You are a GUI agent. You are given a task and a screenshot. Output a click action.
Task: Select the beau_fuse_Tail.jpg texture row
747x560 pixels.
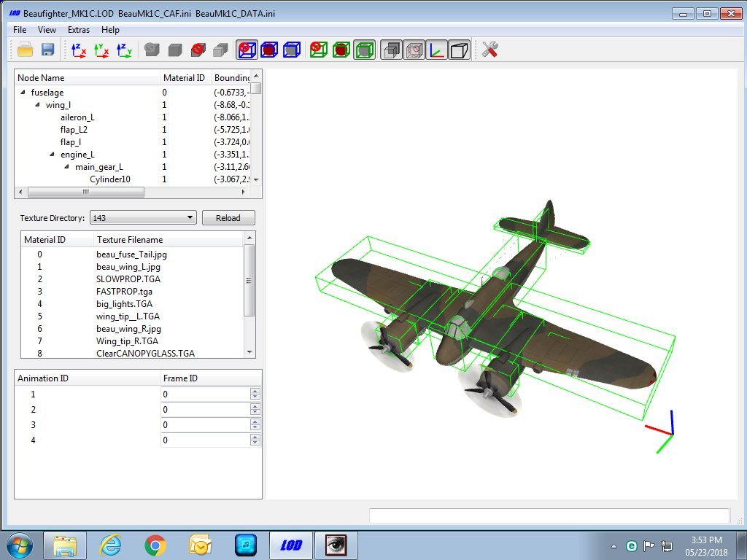point(132,254)
